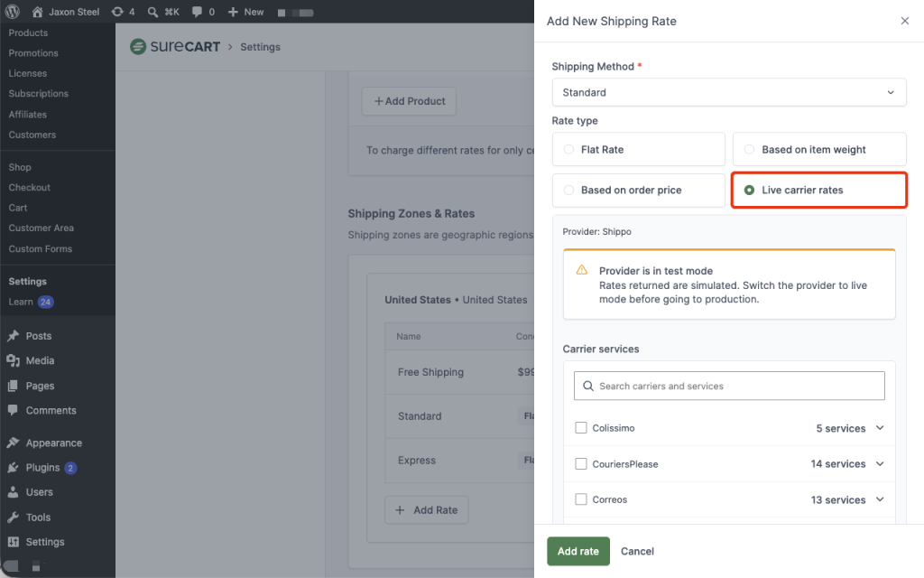Click the plus New icon in admin bar
Image resolution: width=924 pixels, height=578 pixels.
[233, 12]
